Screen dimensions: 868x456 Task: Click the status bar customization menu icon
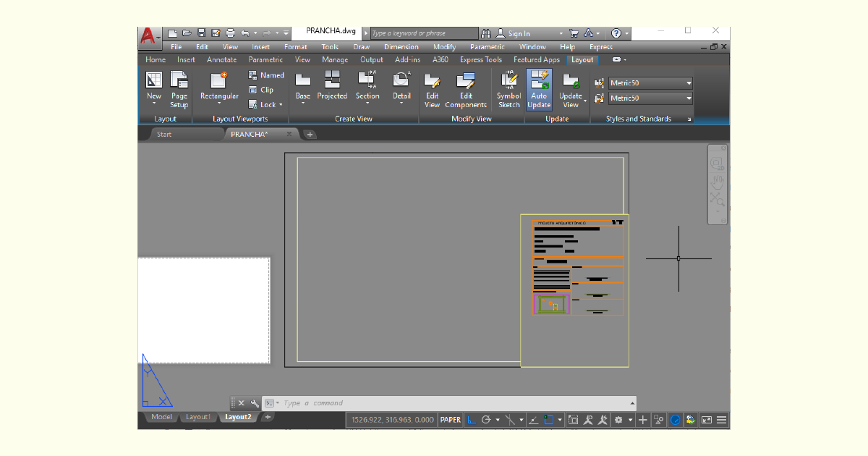[721, 420]
